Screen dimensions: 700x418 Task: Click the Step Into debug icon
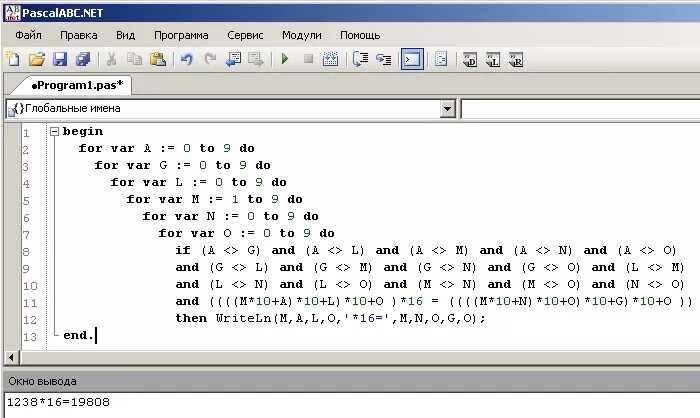click(383, 59)
